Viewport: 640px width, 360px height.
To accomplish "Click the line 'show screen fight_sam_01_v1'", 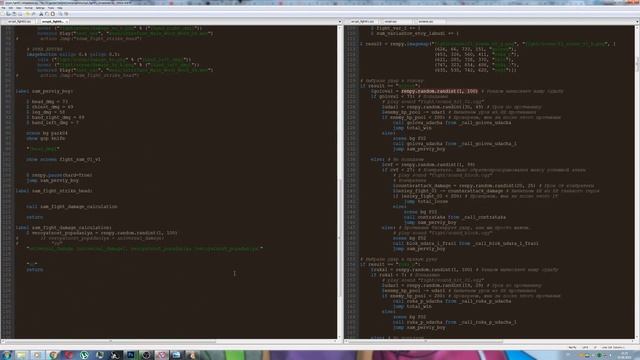I will pos(63,160).
